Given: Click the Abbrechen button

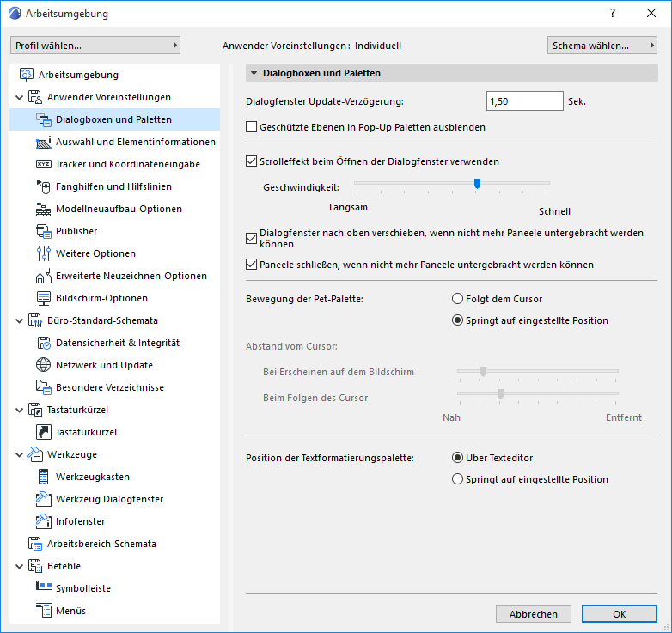Looking at the screenshot, I should [x=534, y=614].
